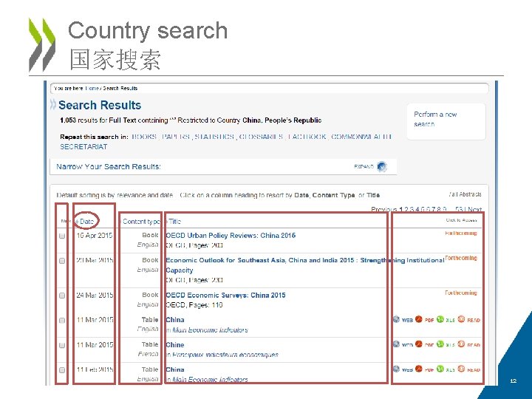532x399 pixels.
Task: Tick checkbox for China table dated 11 Feb 2015
Action: [x=62, y=370]
